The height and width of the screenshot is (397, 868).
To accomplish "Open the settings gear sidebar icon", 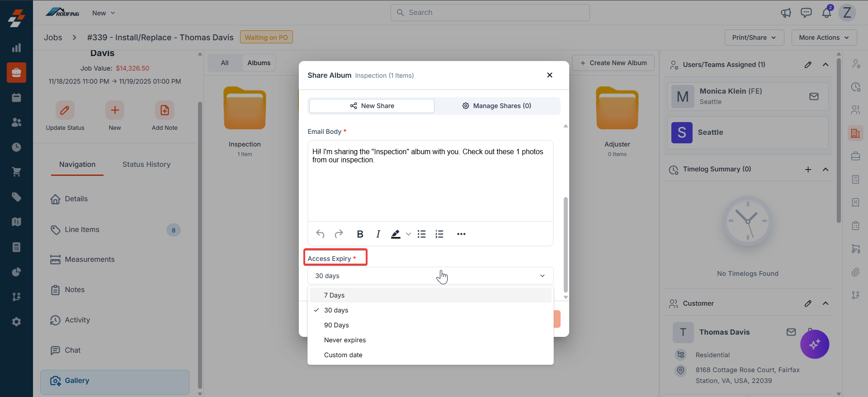I will point(16,321).
